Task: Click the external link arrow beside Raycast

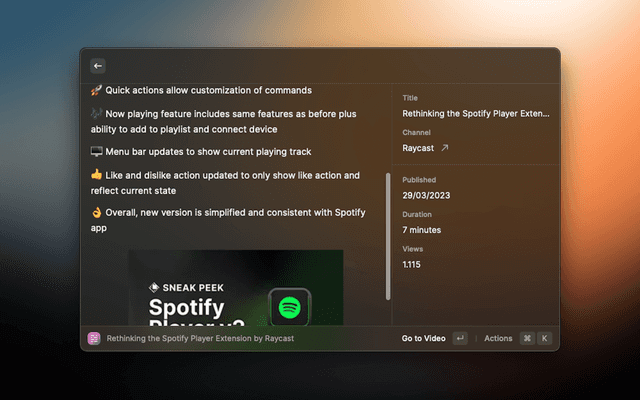Action: (445, 148)
